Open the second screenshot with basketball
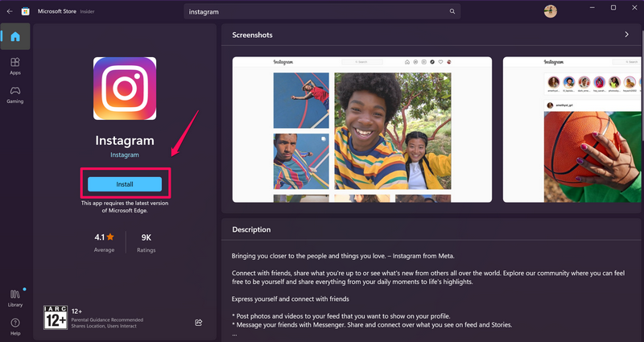 (x=573, y=129)
